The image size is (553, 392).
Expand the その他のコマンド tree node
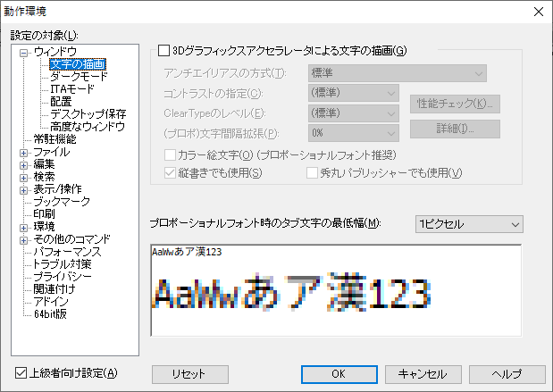tap(24, 239)
